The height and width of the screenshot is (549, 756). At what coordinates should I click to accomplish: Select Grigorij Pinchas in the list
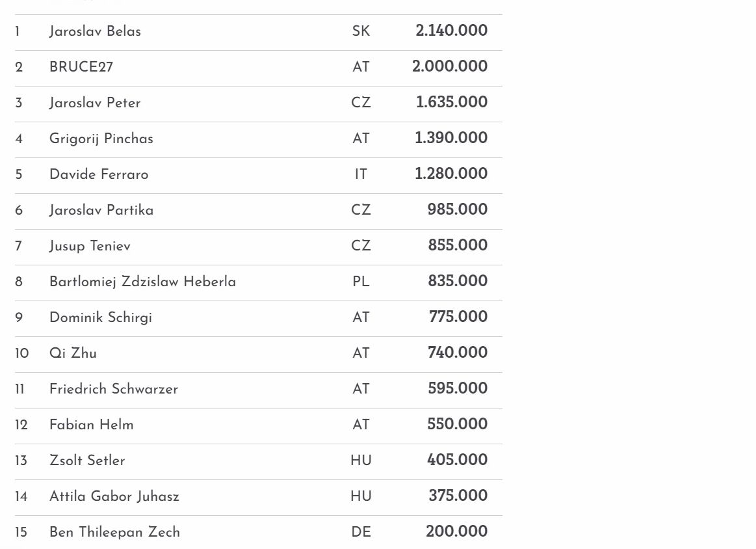click(x=101, y=139)
